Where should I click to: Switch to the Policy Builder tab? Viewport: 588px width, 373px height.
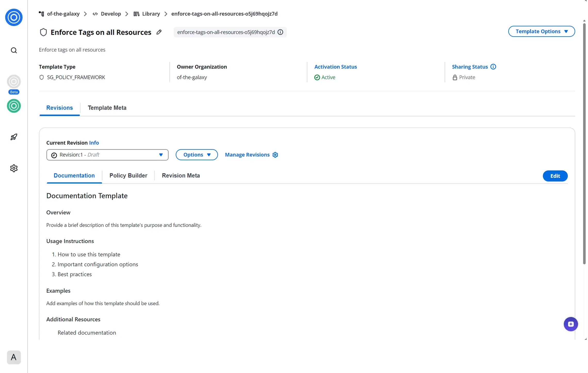pyautogui.click(x=128, y=176)
